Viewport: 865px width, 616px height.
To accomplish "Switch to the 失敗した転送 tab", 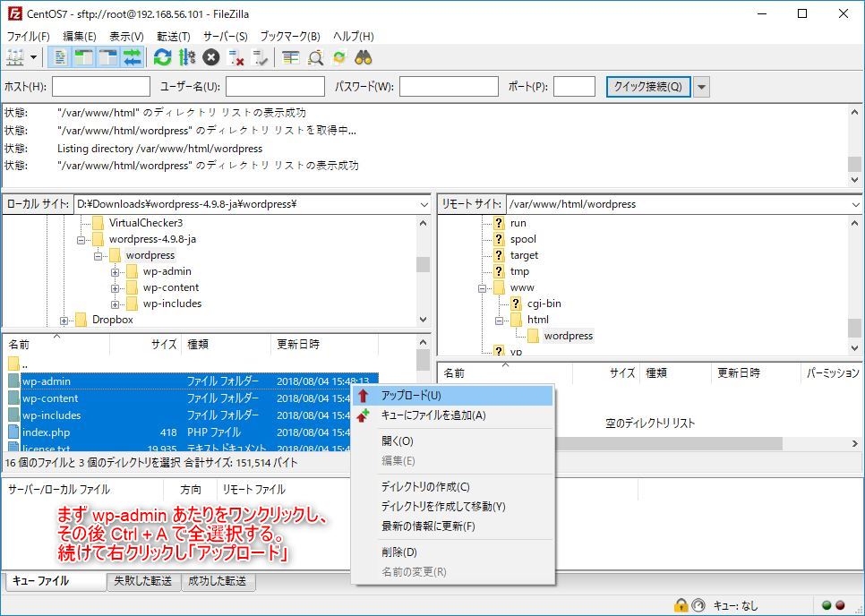I will pos(143,581).
